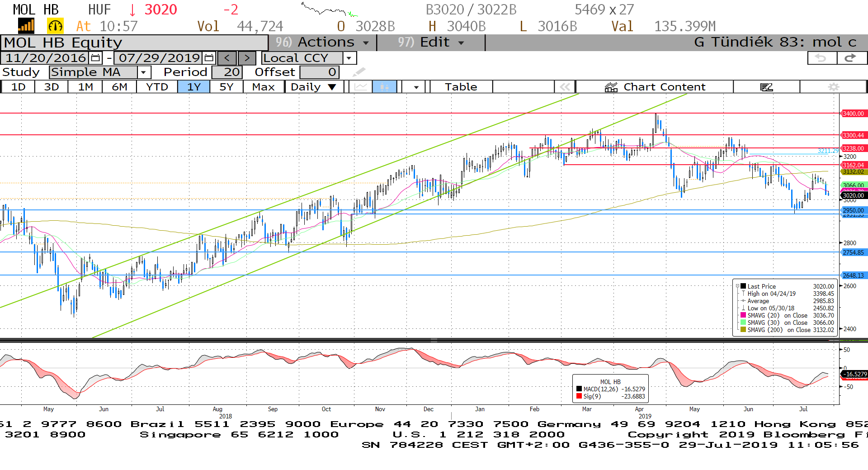The image size is (868, 470).
Task: Click the undo arrow icon
Action: coord(821,58)
